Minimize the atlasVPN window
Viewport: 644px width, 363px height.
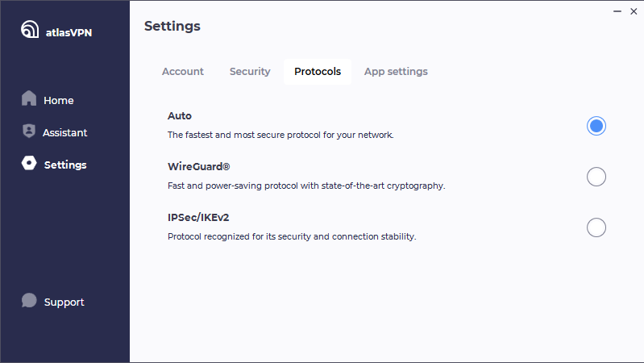(x=617, y=11)
